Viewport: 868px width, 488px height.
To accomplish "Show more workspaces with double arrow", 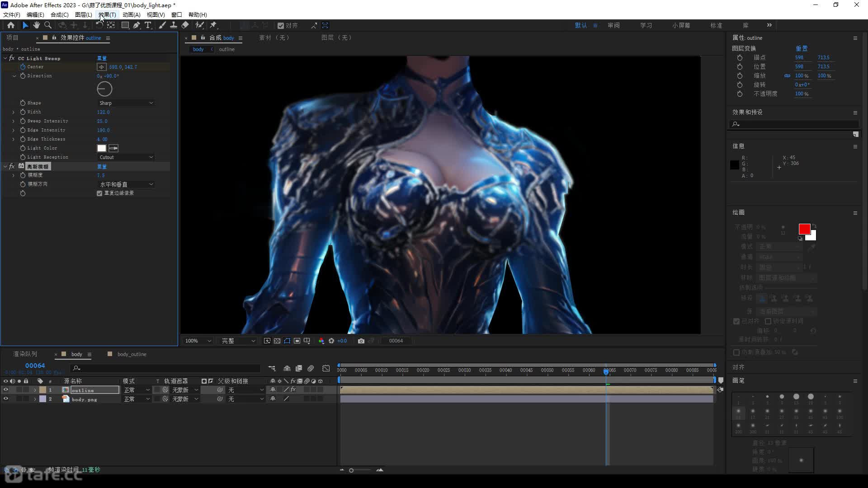I will (769, 25).
